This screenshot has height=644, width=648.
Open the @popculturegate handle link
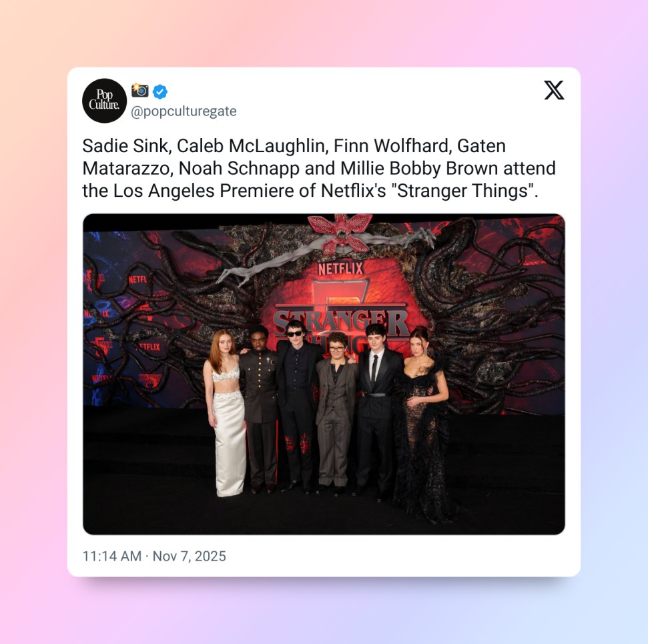coord(184,111)
